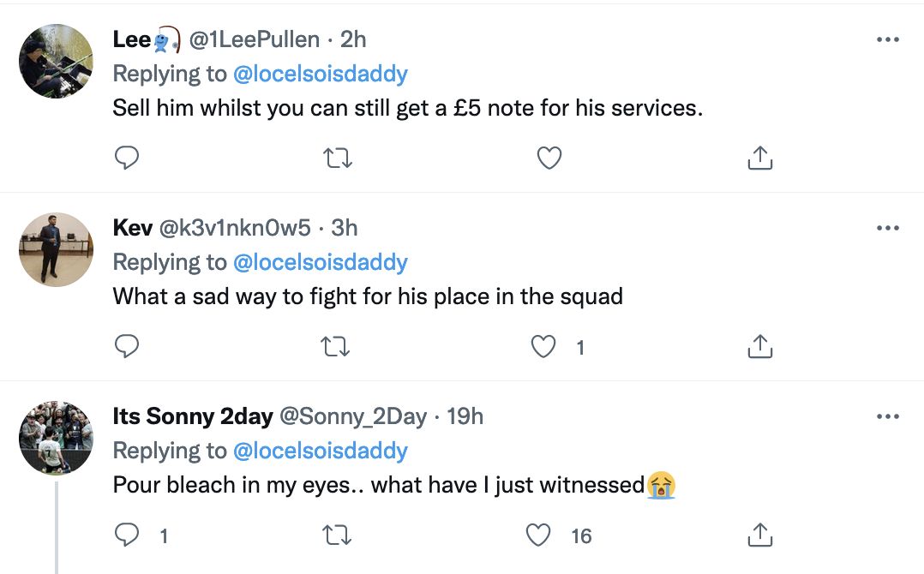Screen dimensions: 924x574
Task: Open the Its Sonny 2day profile name
Action: point(193,416)
